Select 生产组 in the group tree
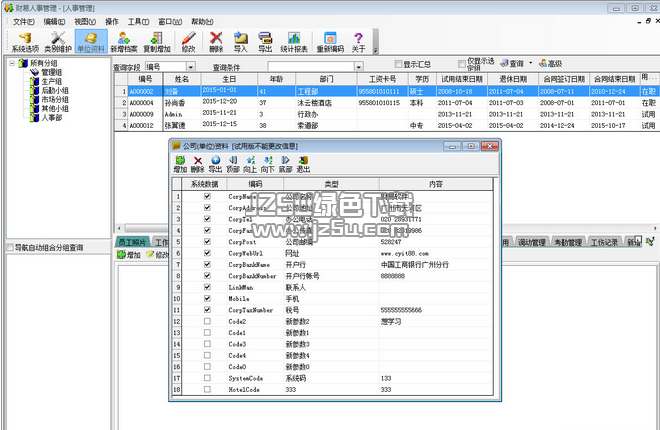Screen dimensions: 660x430 click(51, 81)
